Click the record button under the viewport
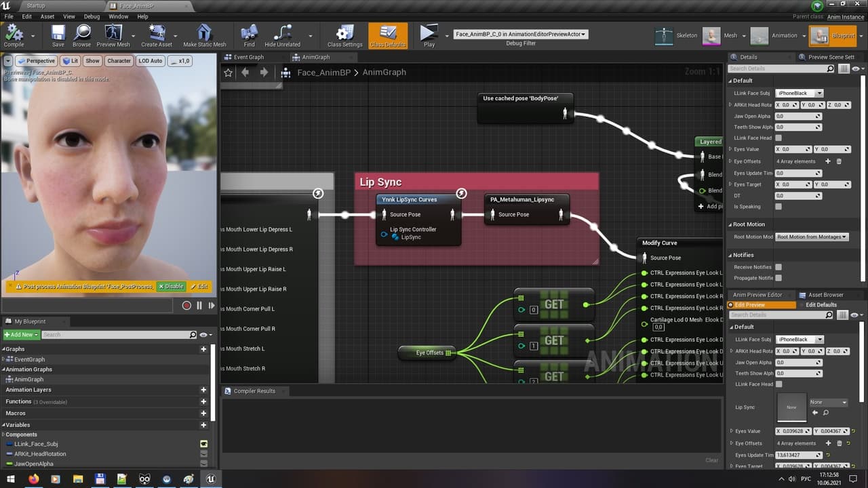 click(x=186, y=306)
